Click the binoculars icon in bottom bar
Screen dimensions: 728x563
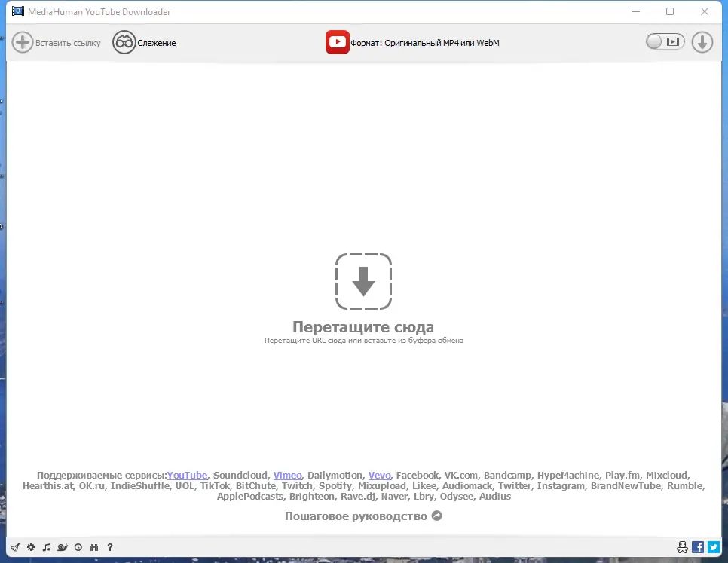[x=94, y=547]
